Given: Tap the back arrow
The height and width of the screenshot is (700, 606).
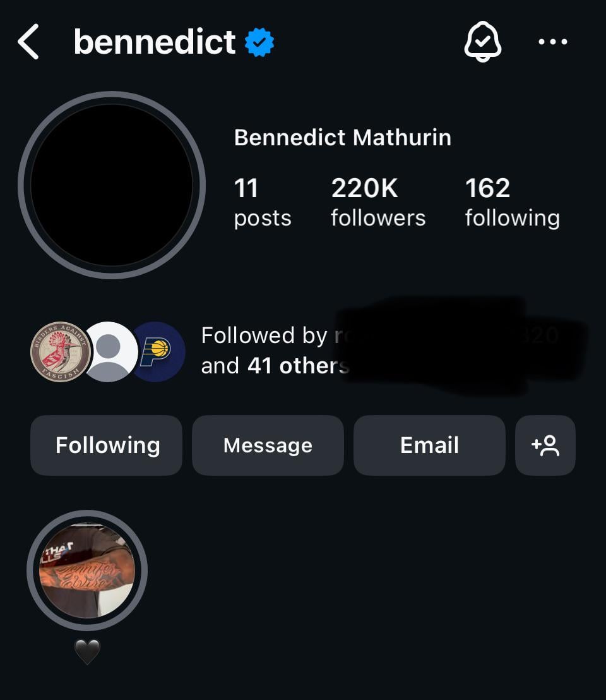Looking at the screenshot, I should (28, 42).
